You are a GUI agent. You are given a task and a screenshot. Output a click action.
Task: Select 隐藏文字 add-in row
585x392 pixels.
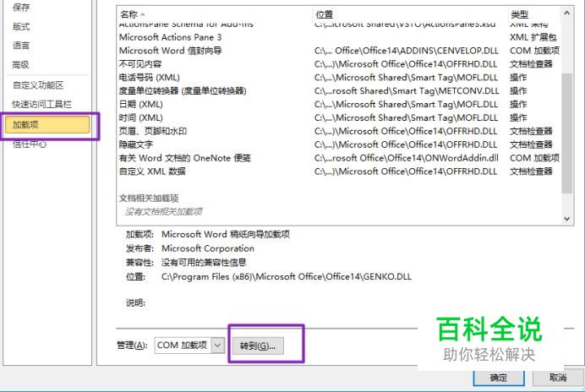point(338,144)
